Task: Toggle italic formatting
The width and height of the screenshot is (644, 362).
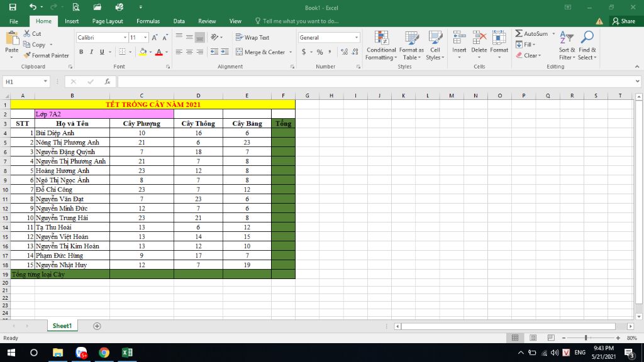Action: tap(91, 52)
